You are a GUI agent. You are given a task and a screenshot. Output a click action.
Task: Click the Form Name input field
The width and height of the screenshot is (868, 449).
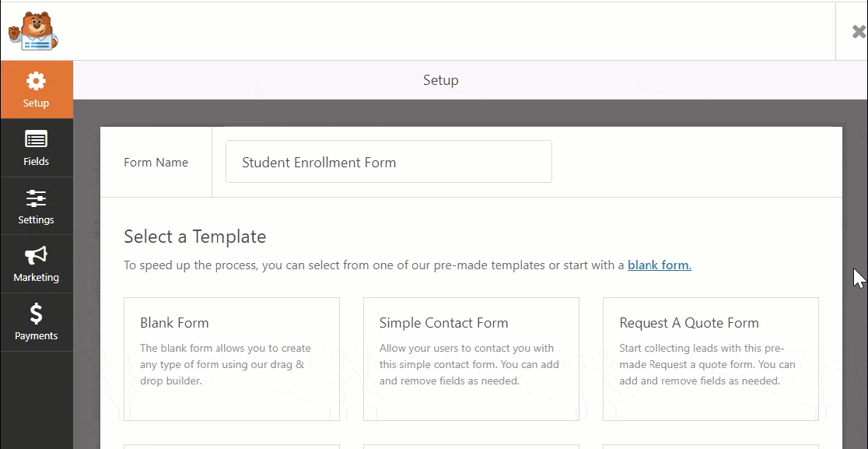388,161
